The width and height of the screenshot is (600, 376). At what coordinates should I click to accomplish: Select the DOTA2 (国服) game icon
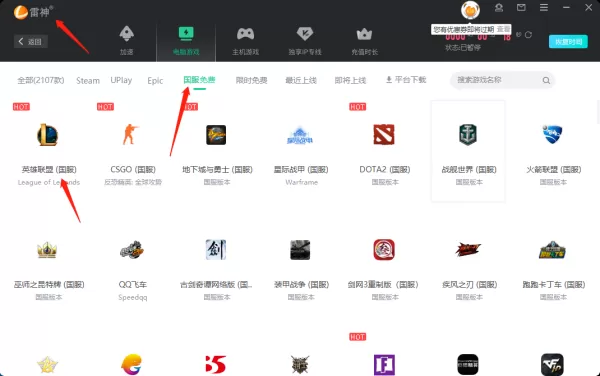point(384,135)
